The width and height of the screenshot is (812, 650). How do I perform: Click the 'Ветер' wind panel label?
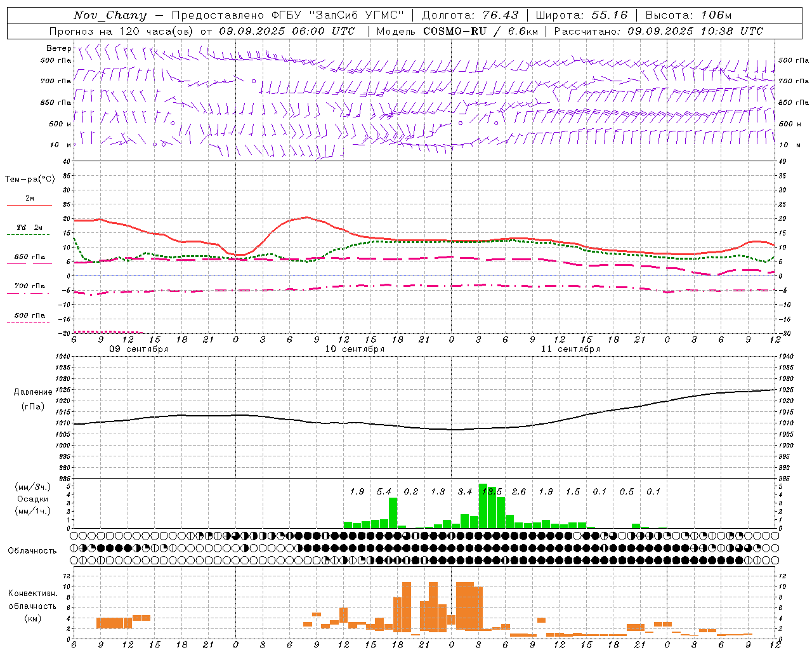point(58,48)
